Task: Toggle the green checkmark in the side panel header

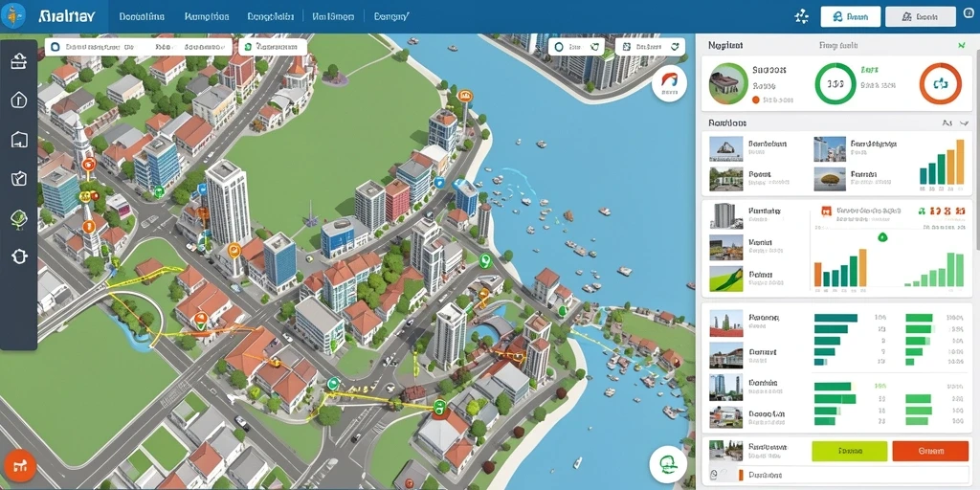Action: pyautogui.click(x=961, y=46)
